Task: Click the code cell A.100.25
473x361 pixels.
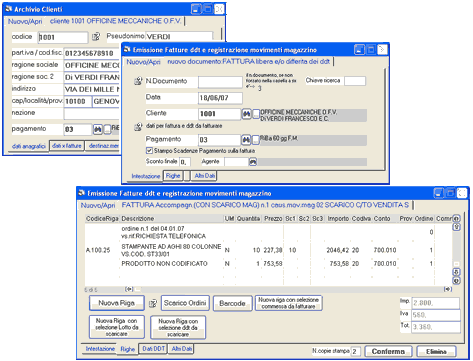Action: pos(98,250)
